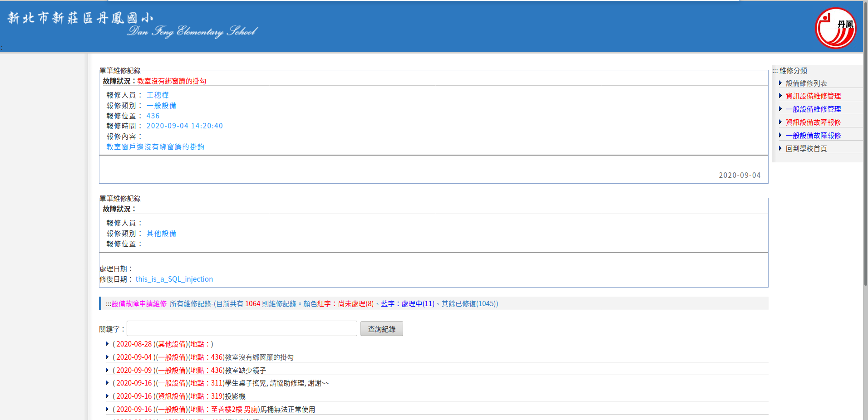This screenshot has width=868, height=420.
Task: Expand 2020-09-16 投影機 record arrow
Action: point(107,396)
